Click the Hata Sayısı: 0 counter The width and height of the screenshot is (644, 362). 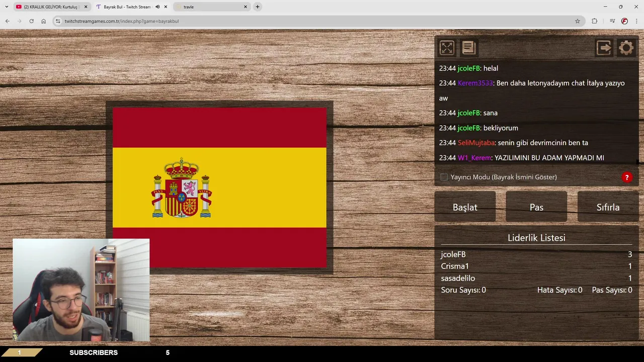(559, 290)
